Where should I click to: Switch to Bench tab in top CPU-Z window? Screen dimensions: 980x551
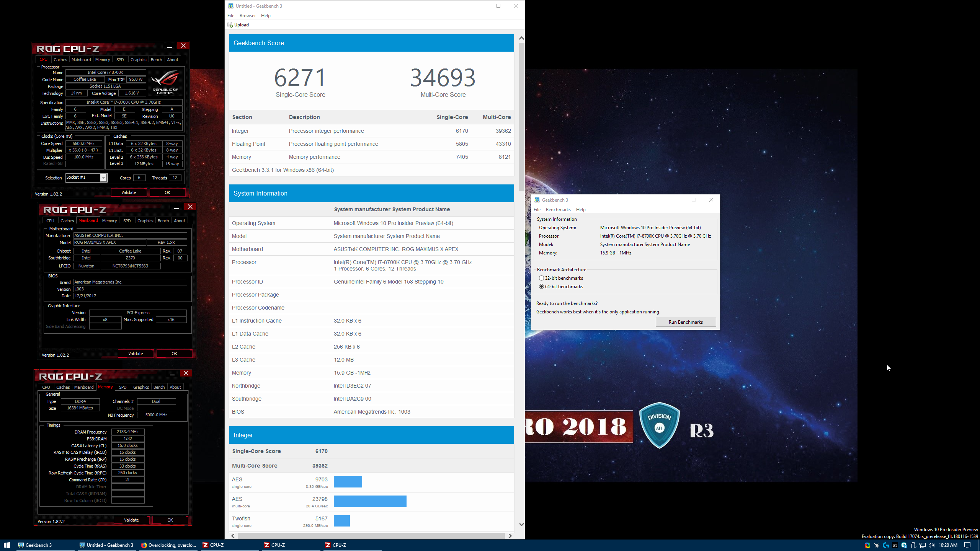pyautogui.click(x=156, y=60)
